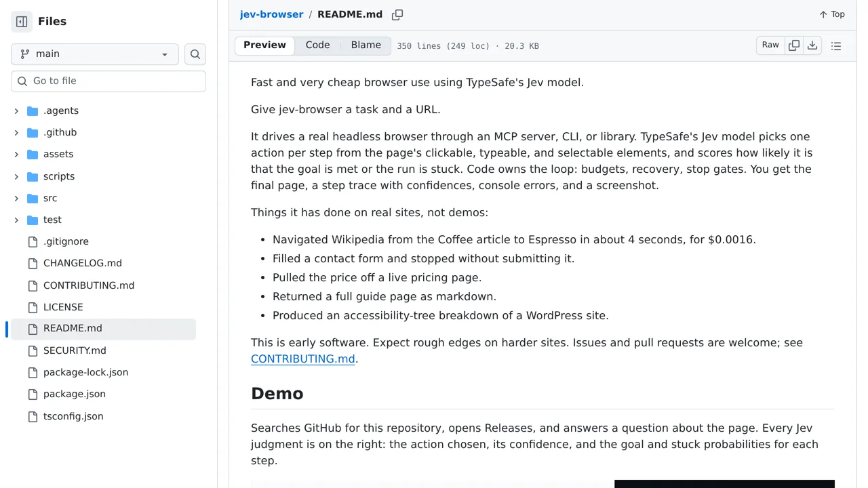Click the test folder icon

coord(33,220)
